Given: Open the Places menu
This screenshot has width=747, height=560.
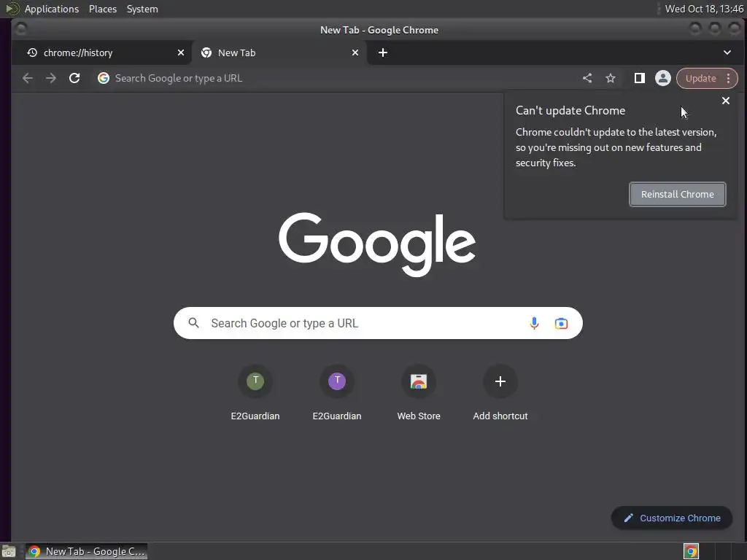Looking at the screenshot, I should (103, 9).
